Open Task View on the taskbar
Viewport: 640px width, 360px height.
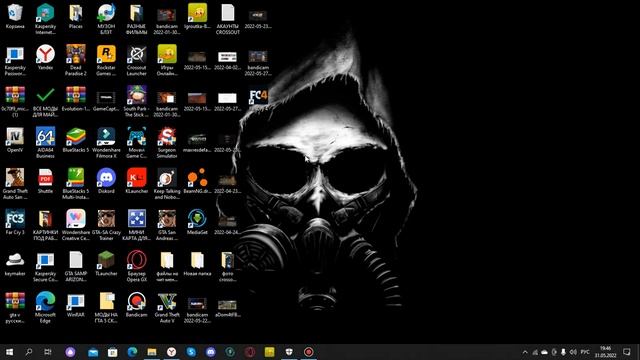pos(48,352)
